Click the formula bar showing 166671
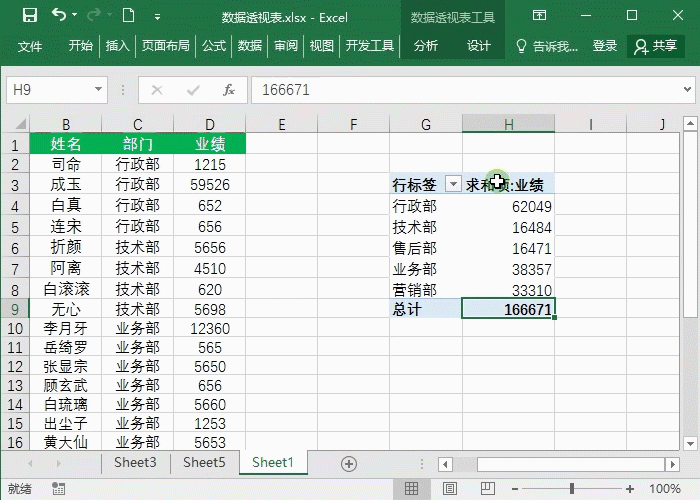 point(467,90)
